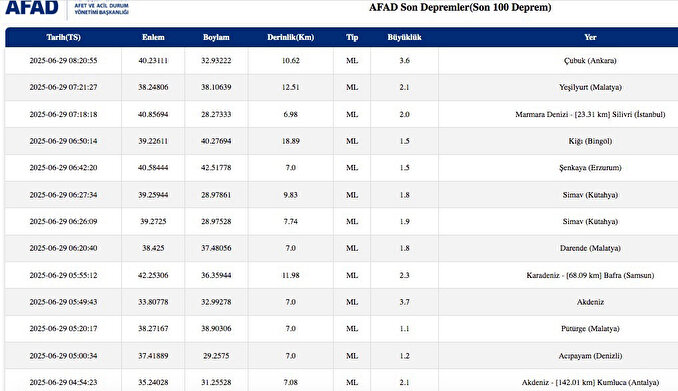This screenshot has height=391, width=678.
Task: Select date 2025-06-29 05:00:34
Action: pyautogui.click(x=64, y=356)
